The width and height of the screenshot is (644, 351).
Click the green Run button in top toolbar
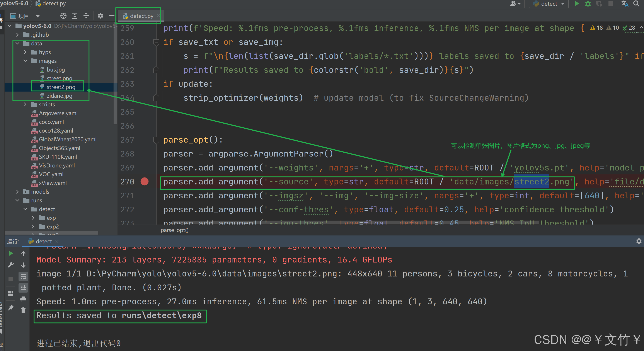(577, 4)
